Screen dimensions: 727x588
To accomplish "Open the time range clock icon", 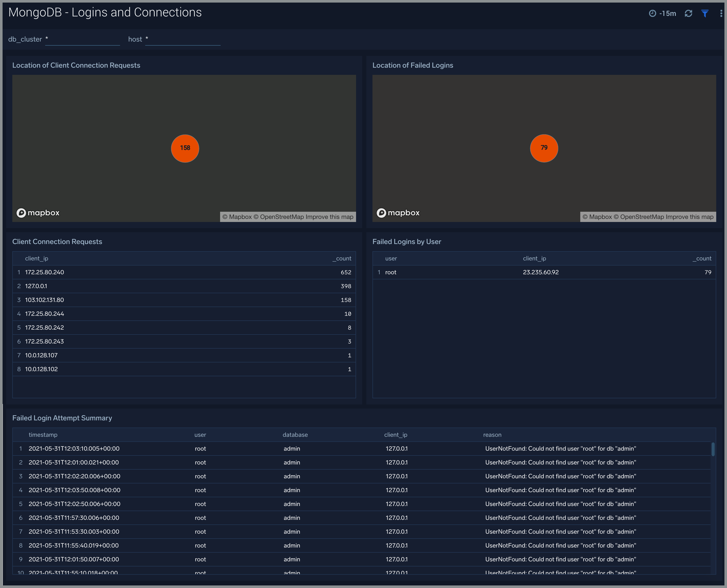I will pyautogui.click(x=653, y=14).
